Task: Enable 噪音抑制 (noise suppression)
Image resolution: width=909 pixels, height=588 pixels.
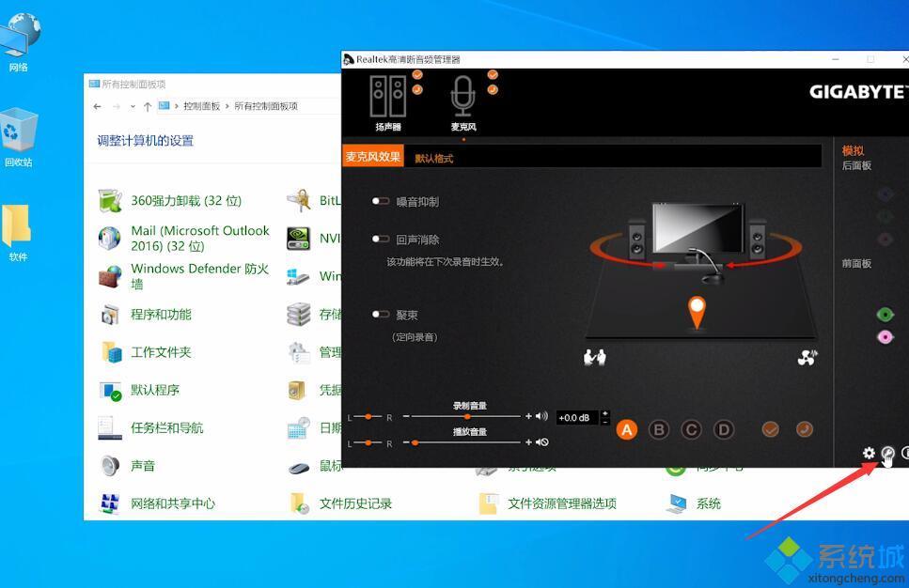Action: click(380, 200)
